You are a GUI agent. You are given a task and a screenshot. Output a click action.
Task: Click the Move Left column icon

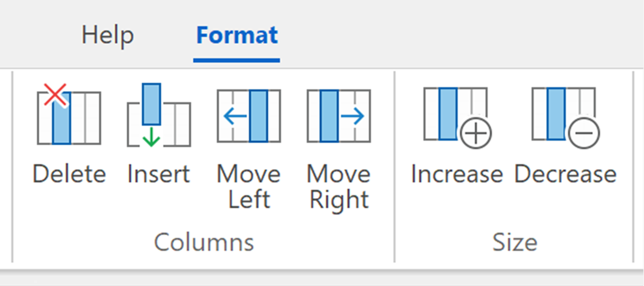click(249, 116)
